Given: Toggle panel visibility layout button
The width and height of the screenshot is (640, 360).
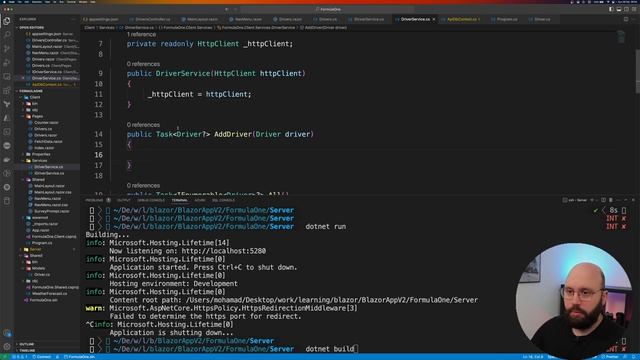Looking at the screenshot, I should pos(619,9).
